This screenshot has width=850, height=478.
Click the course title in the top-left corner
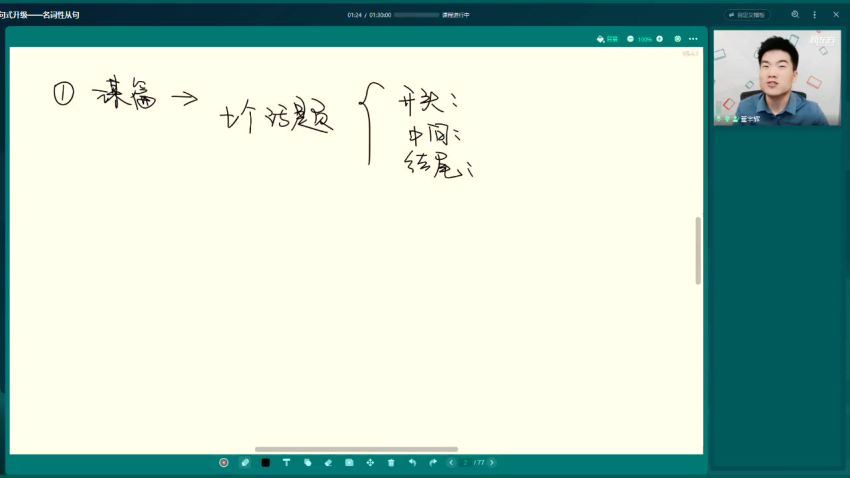tap(40, 15)
